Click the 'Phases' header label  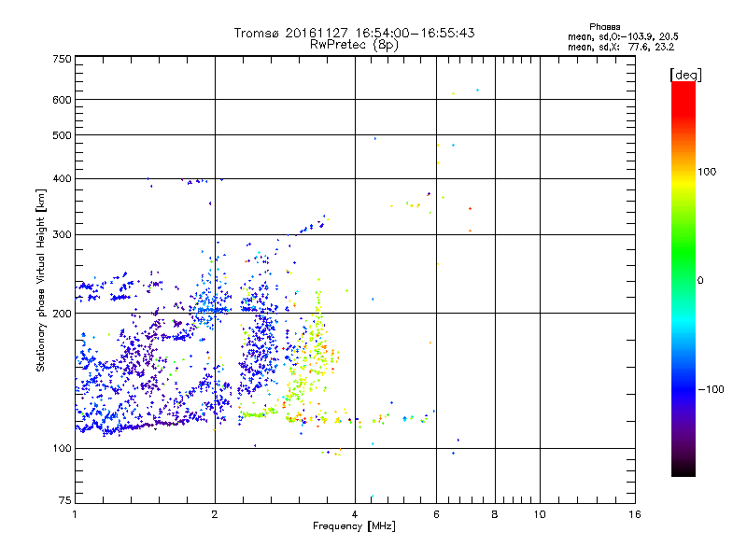604,27
